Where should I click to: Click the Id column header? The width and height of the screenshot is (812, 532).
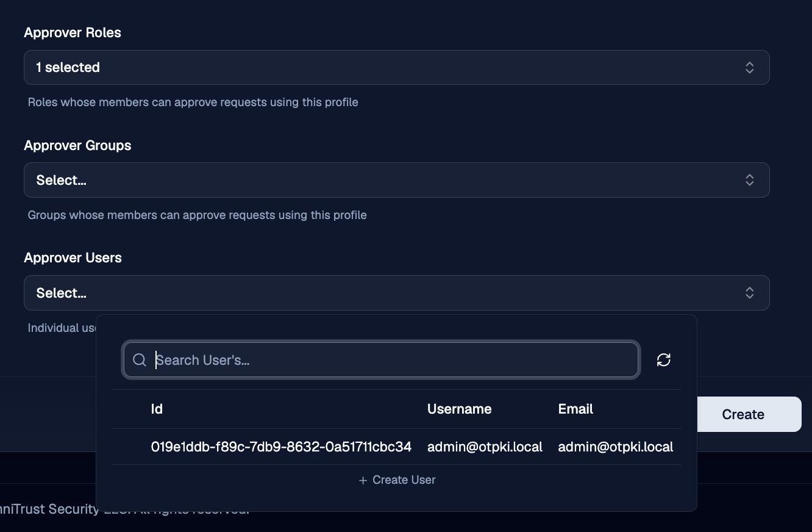(x=157, y=409)
